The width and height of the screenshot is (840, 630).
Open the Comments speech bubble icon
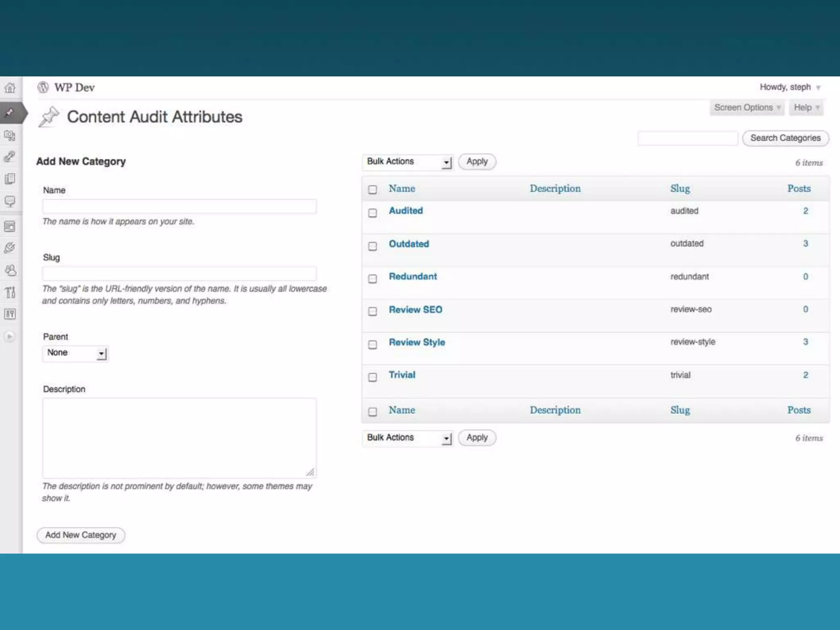point(10,201)
